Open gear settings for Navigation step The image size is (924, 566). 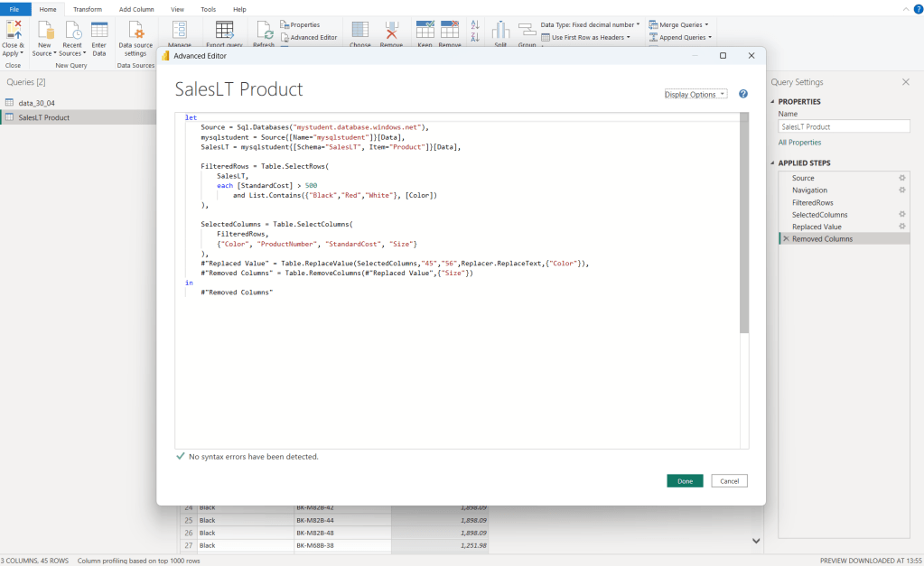coord(901,190)
